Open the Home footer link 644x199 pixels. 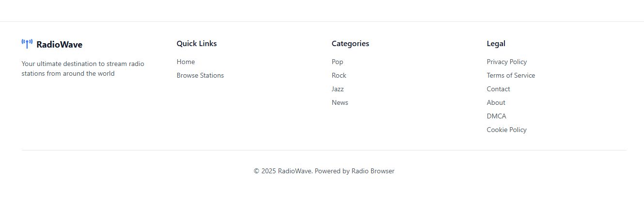186,62
